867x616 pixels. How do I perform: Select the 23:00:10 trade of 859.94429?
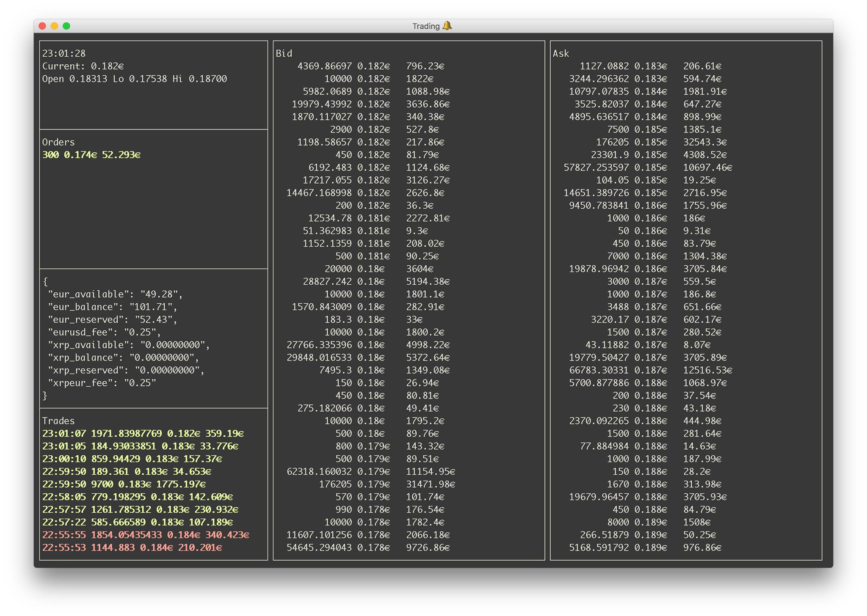(132, 459)
